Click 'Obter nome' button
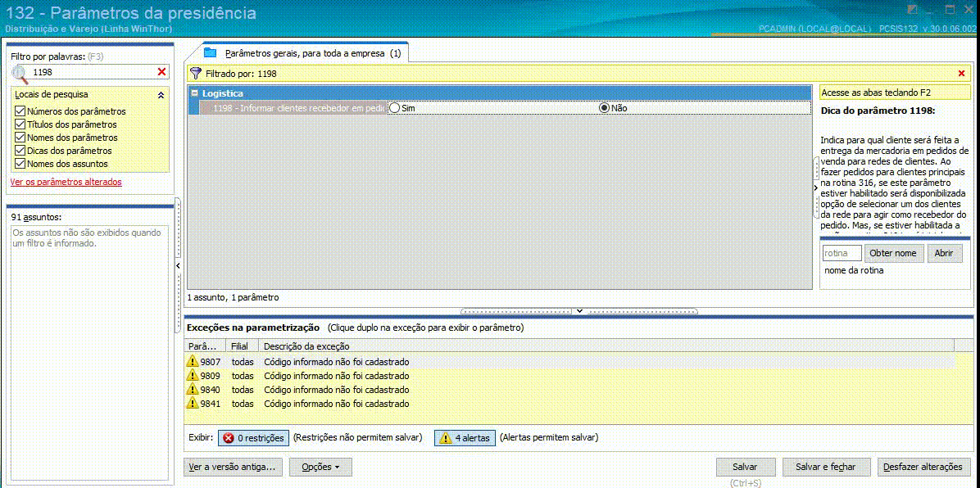 (893, 253)
